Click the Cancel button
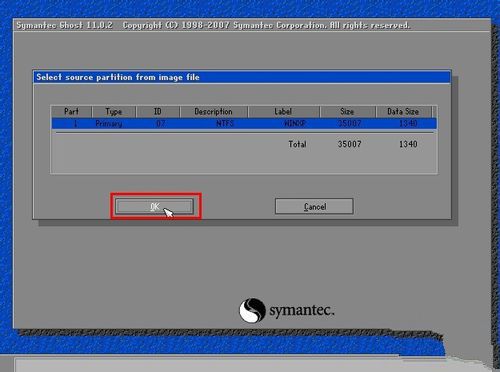Image resolution: width=500 pixels, height=372 pixels. (x=314, y=206)
